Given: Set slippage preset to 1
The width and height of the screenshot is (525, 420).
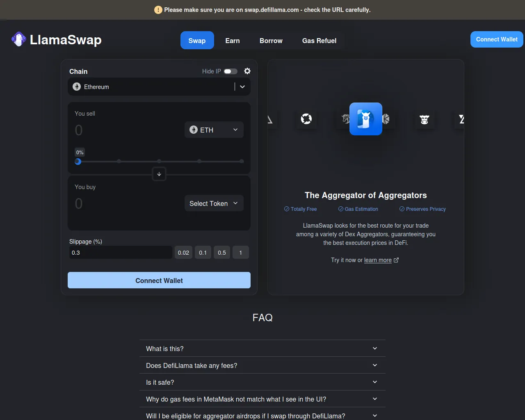Looking at the screenshot, I should click(x=241, y=252).
